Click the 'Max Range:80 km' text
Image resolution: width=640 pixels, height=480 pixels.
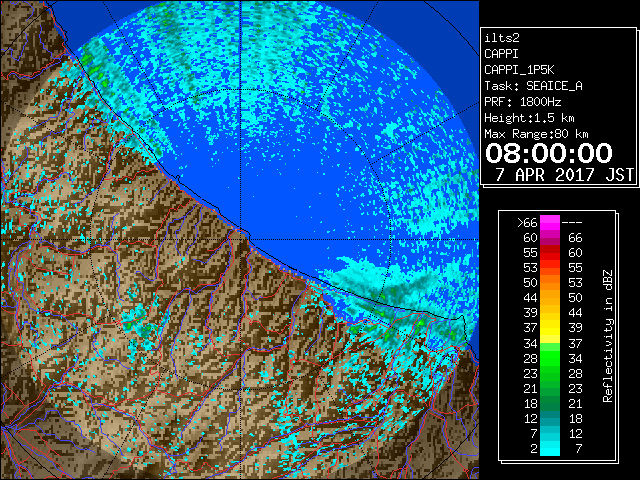coord(536,134)
